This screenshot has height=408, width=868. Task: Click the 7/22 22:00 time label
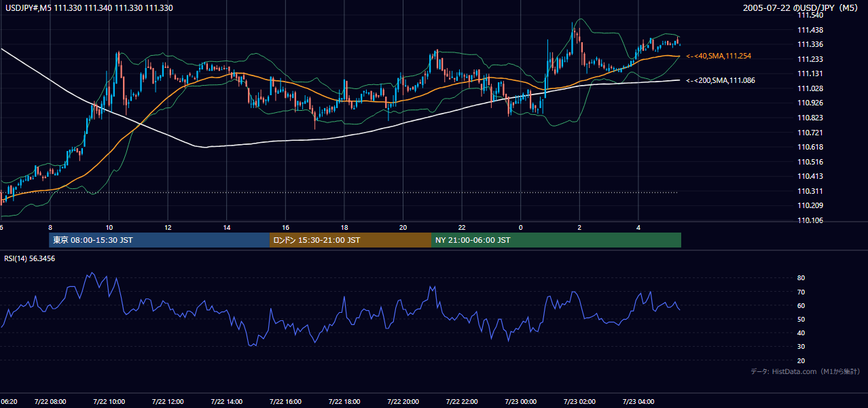pyautogui.click(x=462, y=402)
